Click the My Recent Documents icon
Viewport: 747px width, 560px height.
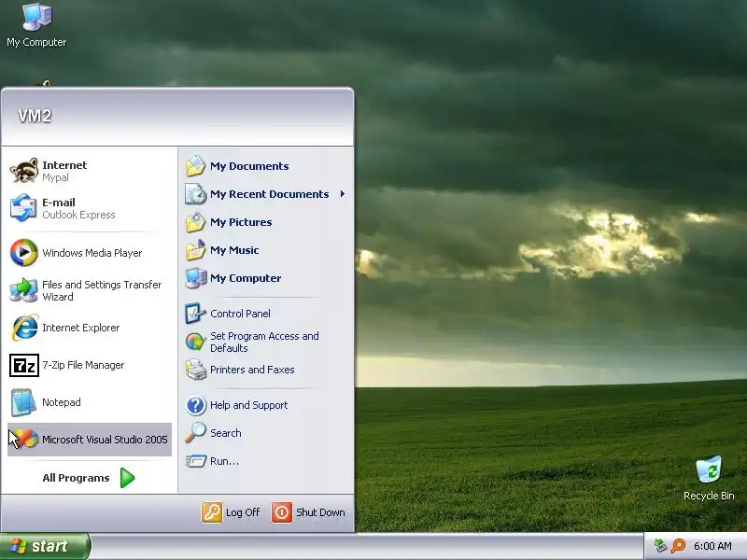195,194
